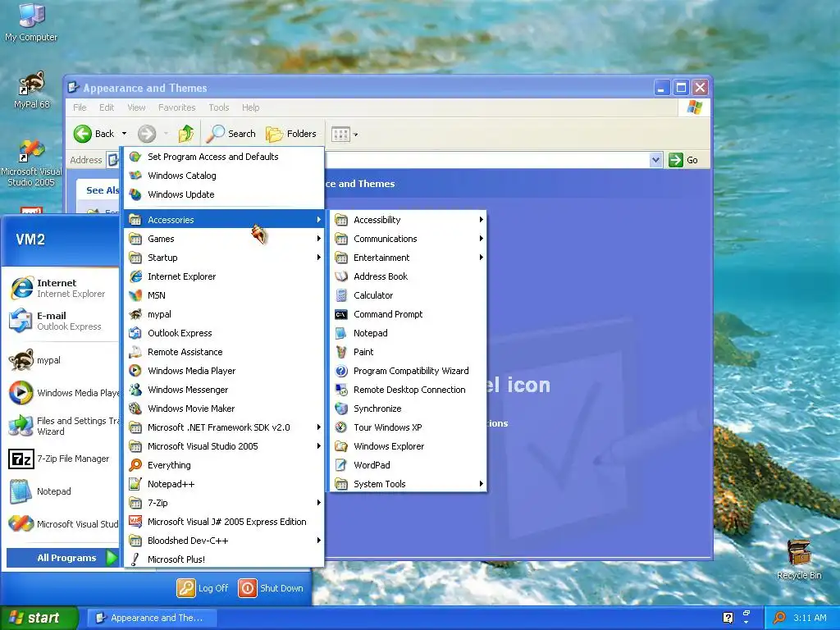
Task: Click All Programs in Start menu
Action: pyautogui.click(x=62, y=558)
